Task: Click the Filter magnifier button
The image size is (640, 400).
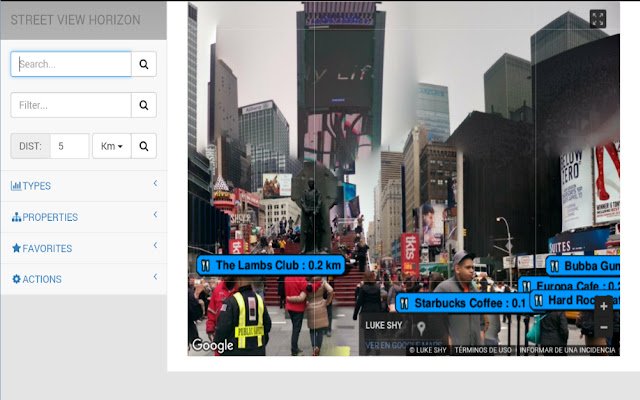Action: [x=144, y=105]
